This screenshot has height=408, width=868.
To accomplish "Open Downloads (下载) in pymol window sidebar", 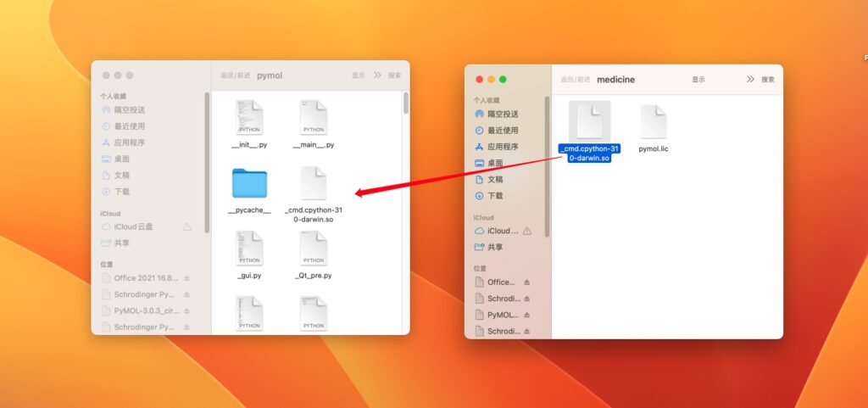I will click(x=115, y=192).
